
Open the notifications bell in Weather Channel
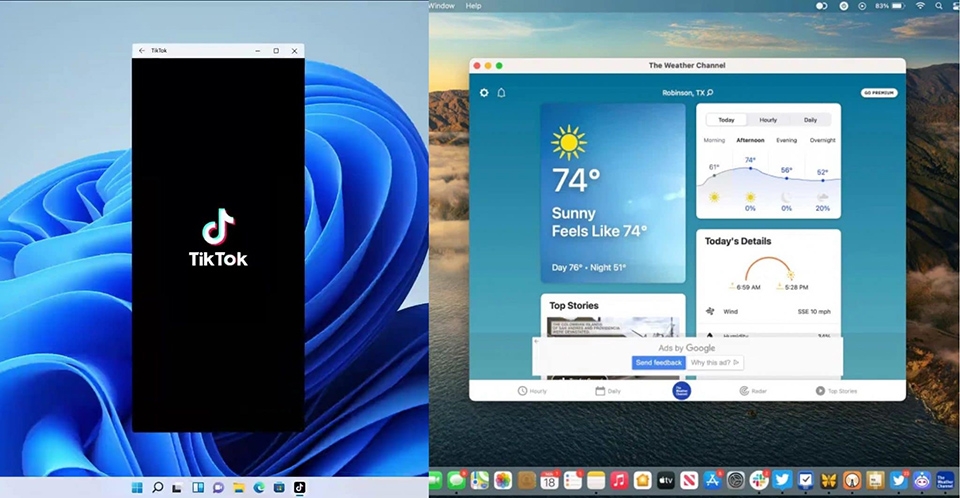click(501, 92)
